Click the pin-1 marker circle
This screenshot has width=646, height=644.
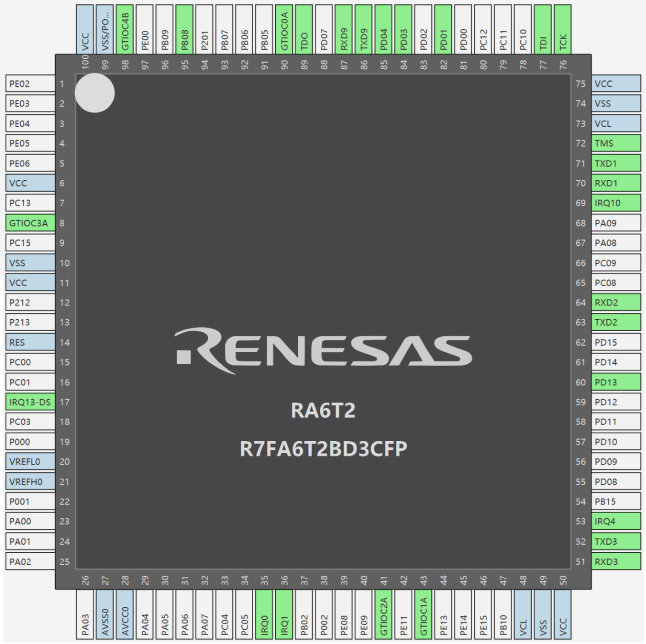pos(95,93)
